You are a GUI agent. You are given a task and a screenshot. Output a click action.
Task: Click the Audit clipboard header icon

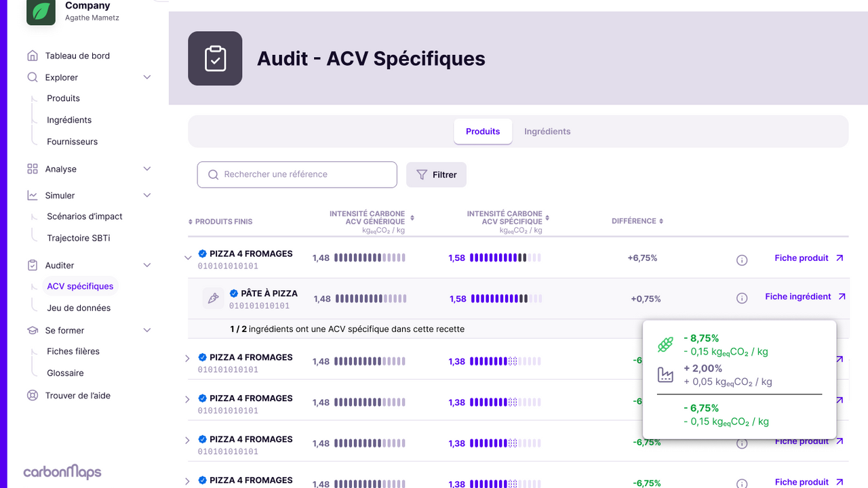click(215, 58)
